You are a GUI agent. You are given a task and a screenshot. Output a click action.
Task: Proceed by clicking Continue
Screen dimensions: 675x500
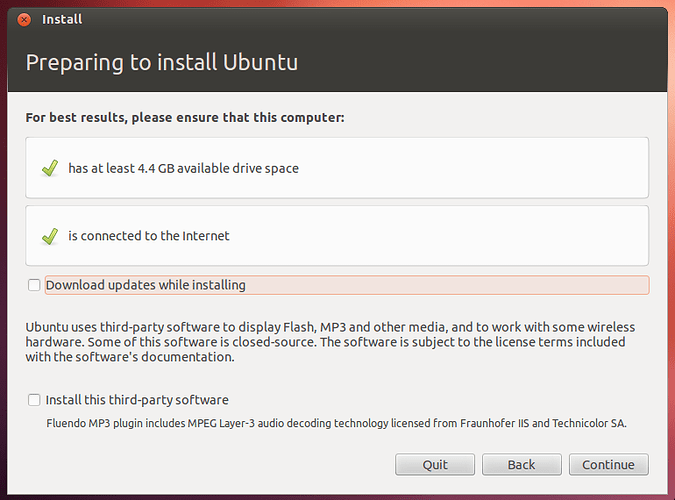coord(608,464)
